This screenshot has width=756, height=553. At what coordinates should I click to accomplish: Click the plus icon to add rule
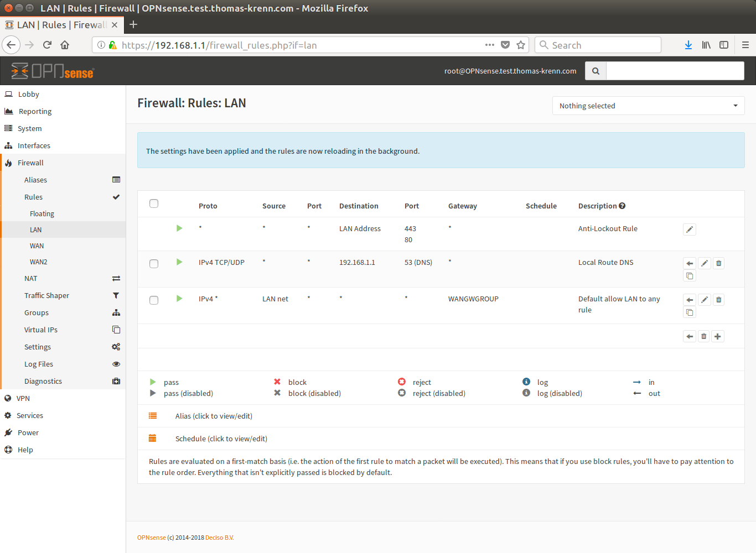(x=717, y=336)
